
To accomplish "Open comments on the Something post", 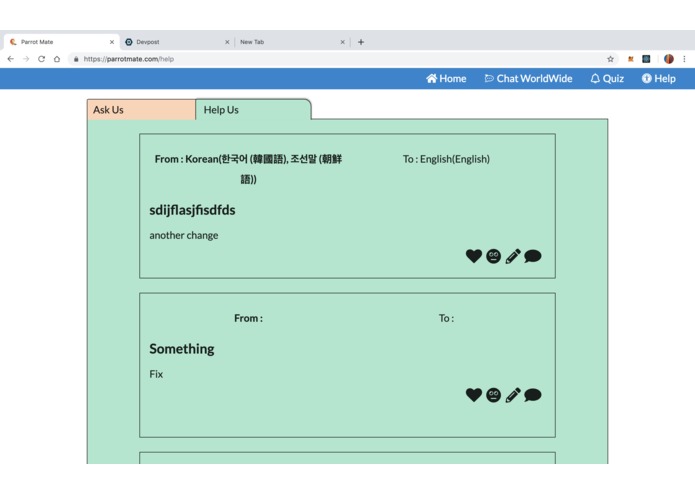I will [x=532, y=395].
